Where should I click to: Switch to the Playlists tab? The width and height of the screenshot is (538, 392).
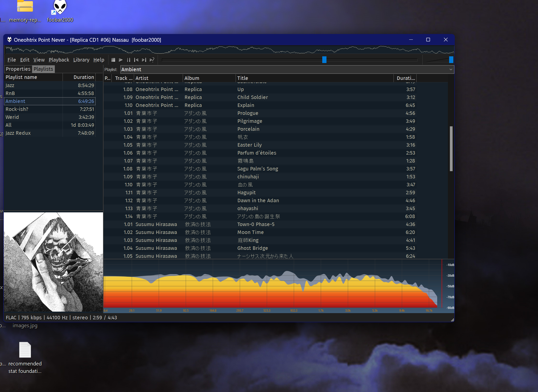click(43, 69)
